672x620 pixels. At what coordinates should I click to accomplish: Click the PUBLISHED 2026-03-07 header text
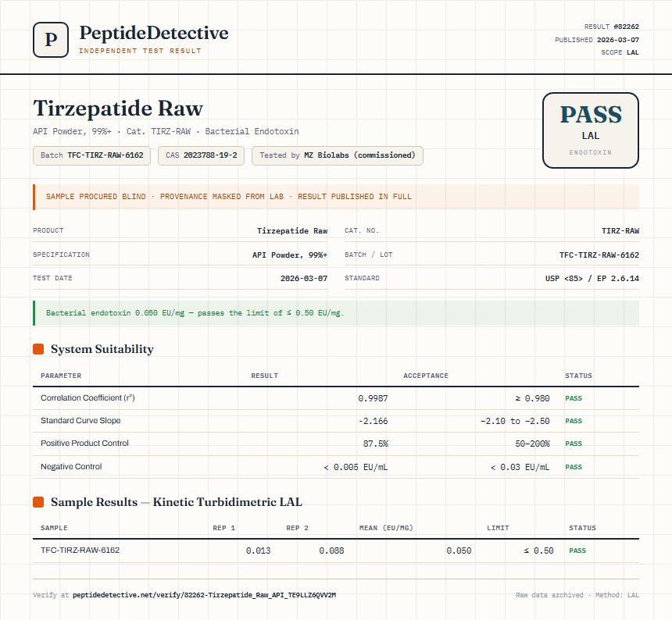(x=596, y=40)
